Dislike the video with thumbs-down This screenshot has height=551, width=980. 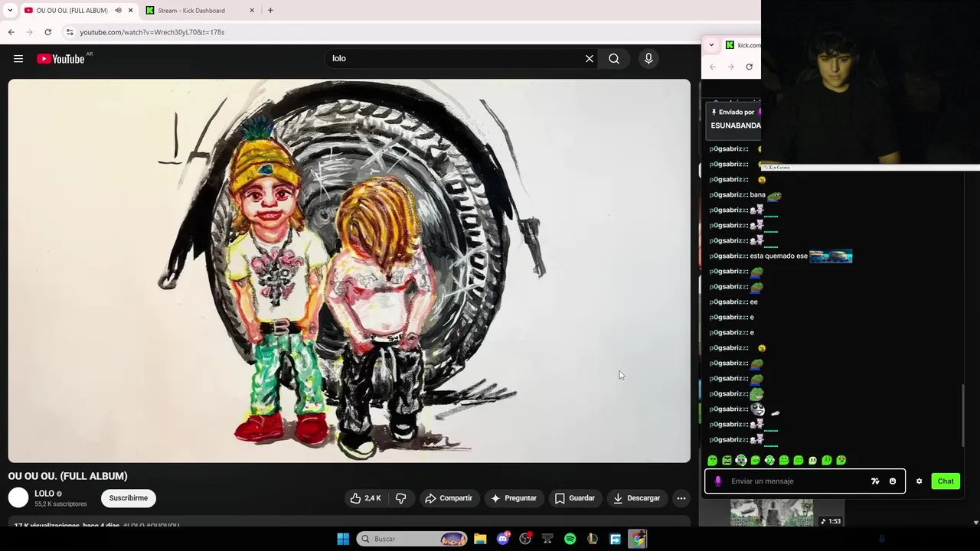coord(400,498)
